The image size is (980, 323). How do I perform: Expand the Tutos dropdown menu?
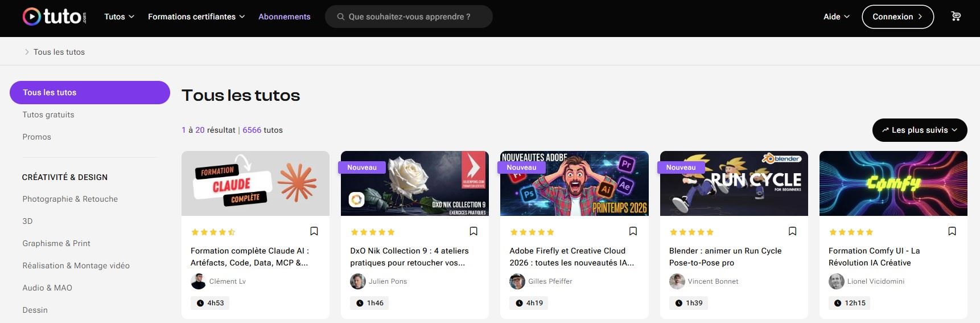pyautogui.click(x=119, y=17)
